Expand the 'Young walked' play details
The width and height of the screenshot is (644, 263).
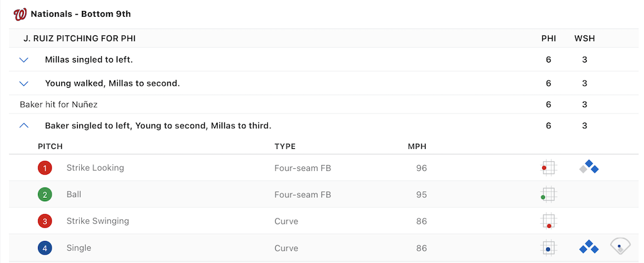click(24, 83)
